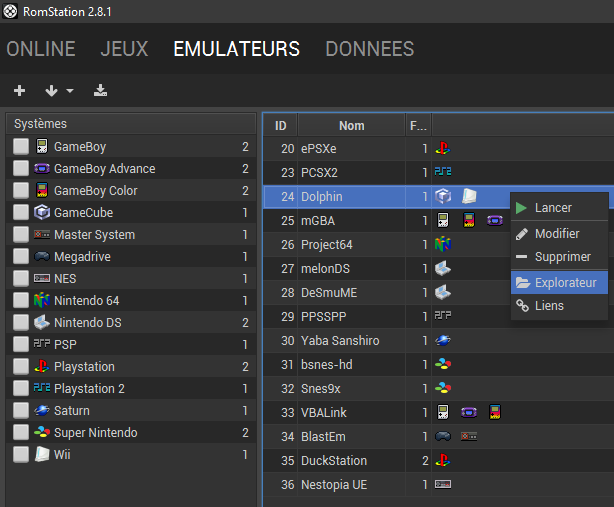Click the NES icon in Nestopia UE row
This screenshot has height=507, width=614.
tap(443, 484)
